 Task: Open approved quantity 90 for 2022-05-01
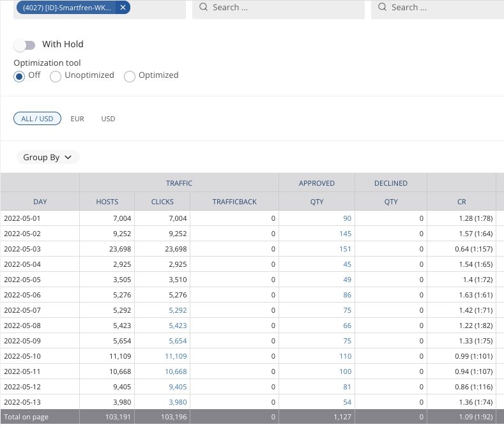click(347, 218)
